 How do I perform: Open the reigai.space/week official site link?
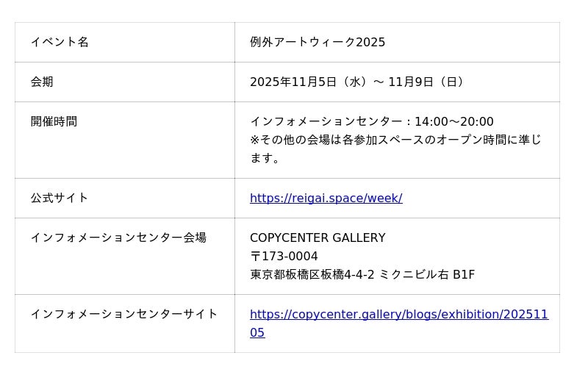pos(326,198)
